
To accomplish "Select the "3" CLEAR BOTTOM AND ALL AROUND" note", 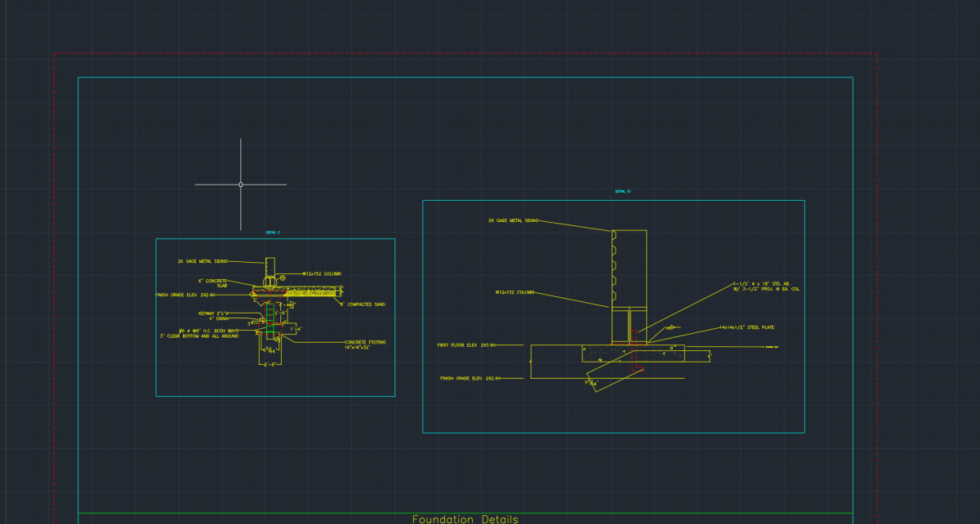I will click(199, 335).
